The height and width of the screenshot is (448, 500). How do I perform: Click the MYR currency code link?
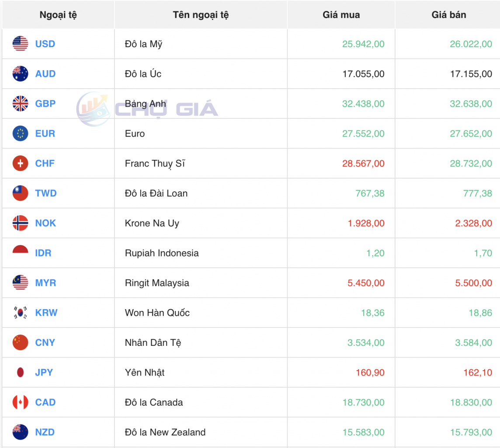45,283
